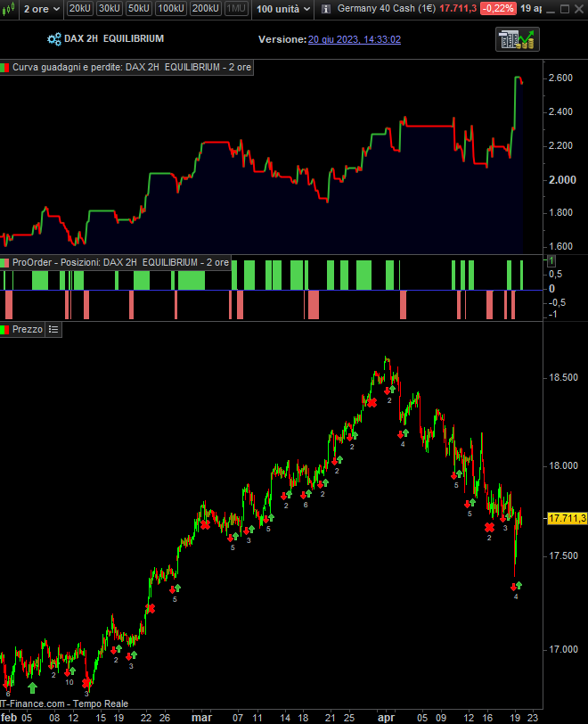This screenshot has height=724, width=588.
Task: Open the 2 ore timeframe dropdown
Action: pyautogui.click(x=42, y=9)
